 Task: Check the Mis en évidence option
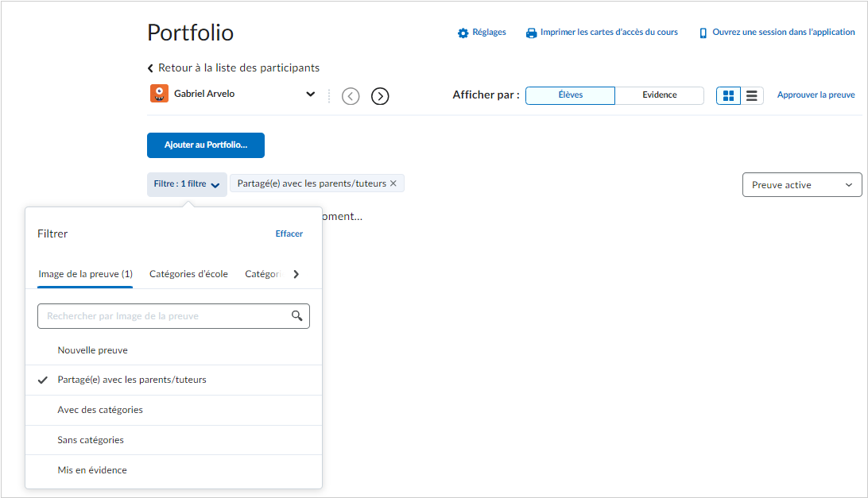[173, 470]
